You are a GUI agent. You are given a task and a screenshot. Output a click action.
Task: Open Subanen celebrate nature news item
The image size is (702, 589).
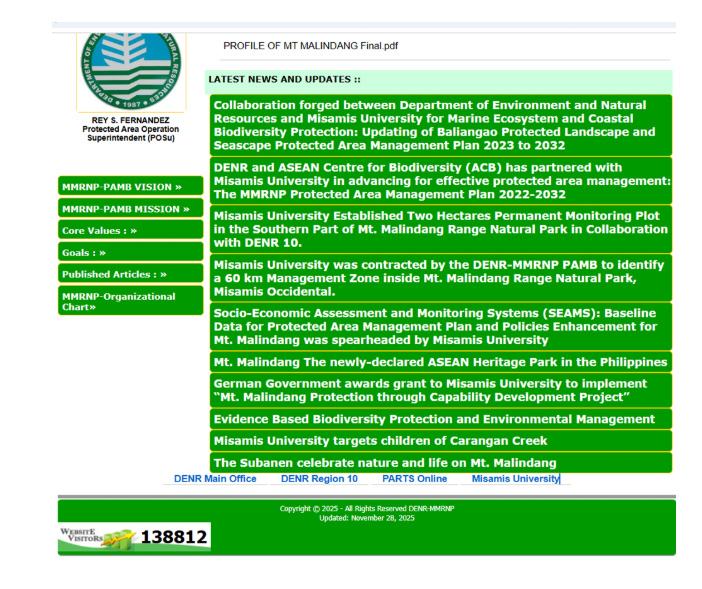[x=441, y=463]
